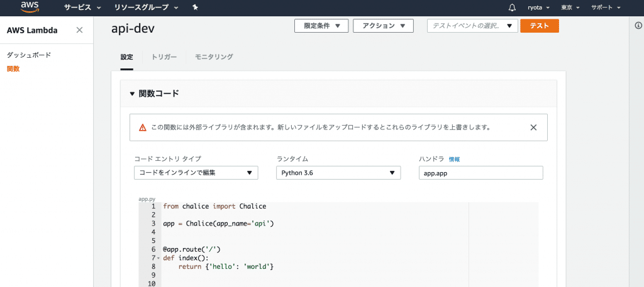Image resolution: width=644 pixels, height=287 pixels.
Task: Open the サービス menu
Action: coord(82,8)
